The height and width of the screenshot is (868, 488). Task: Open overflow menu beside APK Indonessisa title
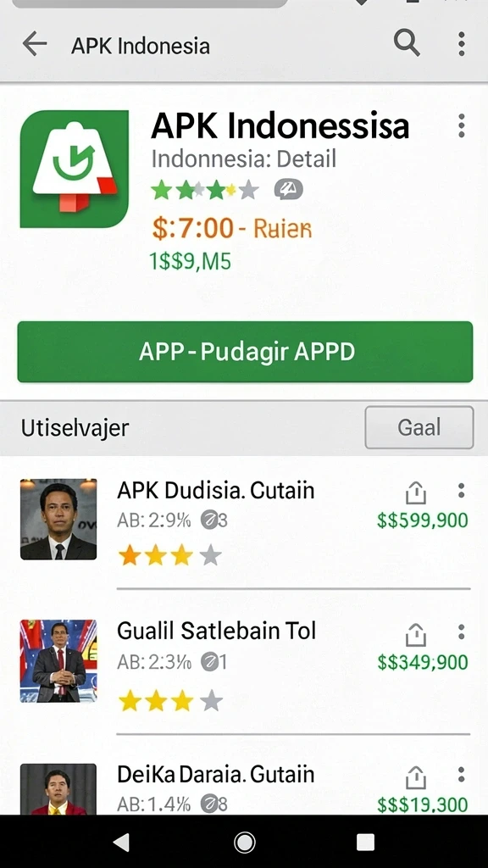(x=462, y=125)
